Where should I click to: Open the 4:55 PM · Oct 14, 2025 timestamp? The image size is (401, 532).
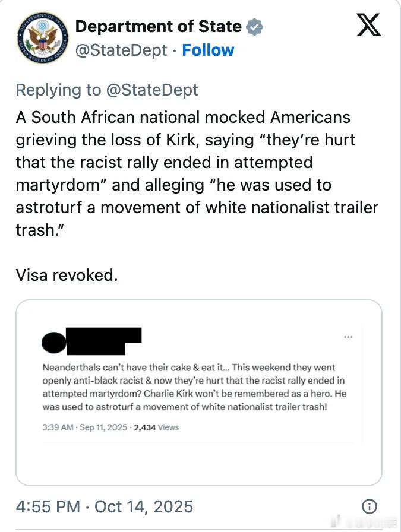coord(105,506)
